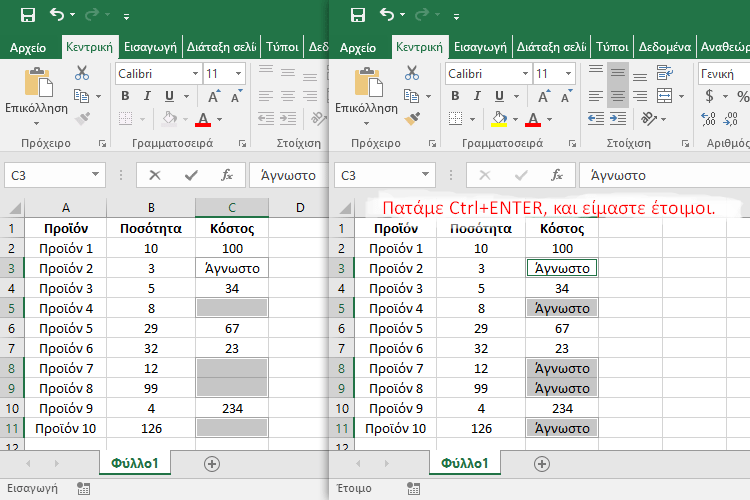750x500 pixels.
Task: Click Orientation icon in right window
Action: (x=649, y=118)
